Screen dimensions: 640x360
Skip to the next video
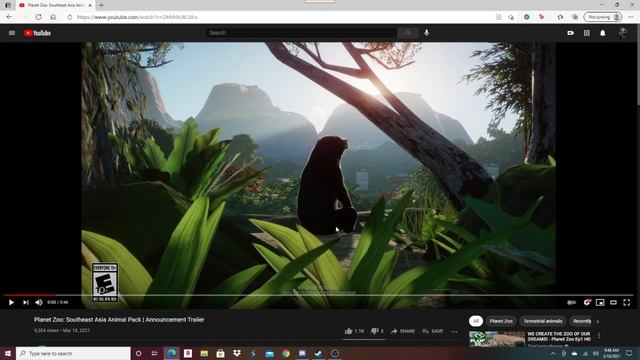click(26, 302)
